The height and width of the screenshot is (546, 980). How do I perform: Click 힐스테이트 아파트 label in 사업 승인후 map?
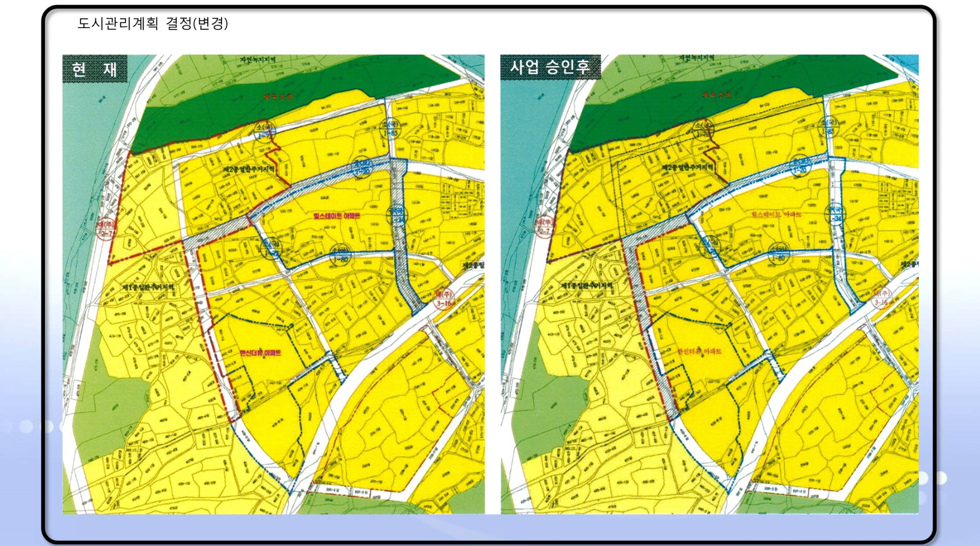click(x=776, y=215)
